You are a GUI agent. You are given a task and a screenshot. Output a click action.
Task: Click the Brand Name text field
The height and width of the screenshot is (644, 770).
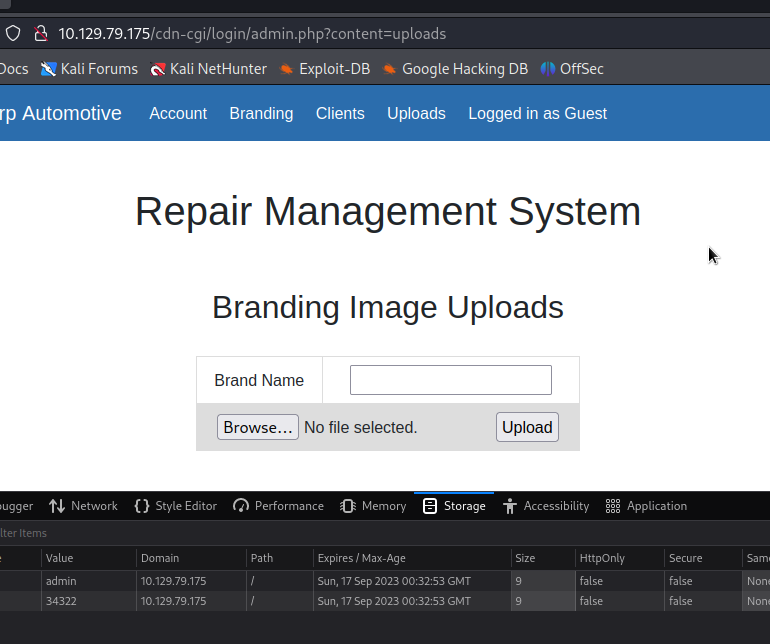tap(450, 380)
